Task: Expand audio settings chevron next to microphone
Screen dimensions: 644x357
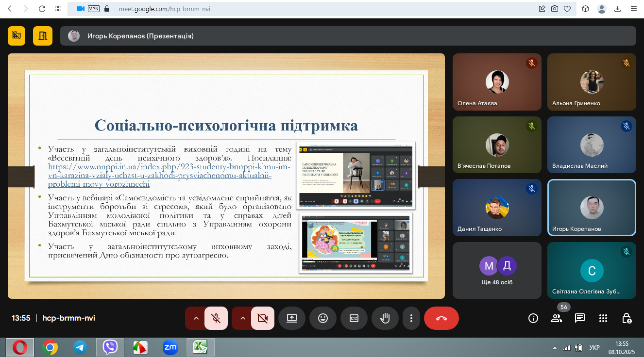Action: point(196,318)
